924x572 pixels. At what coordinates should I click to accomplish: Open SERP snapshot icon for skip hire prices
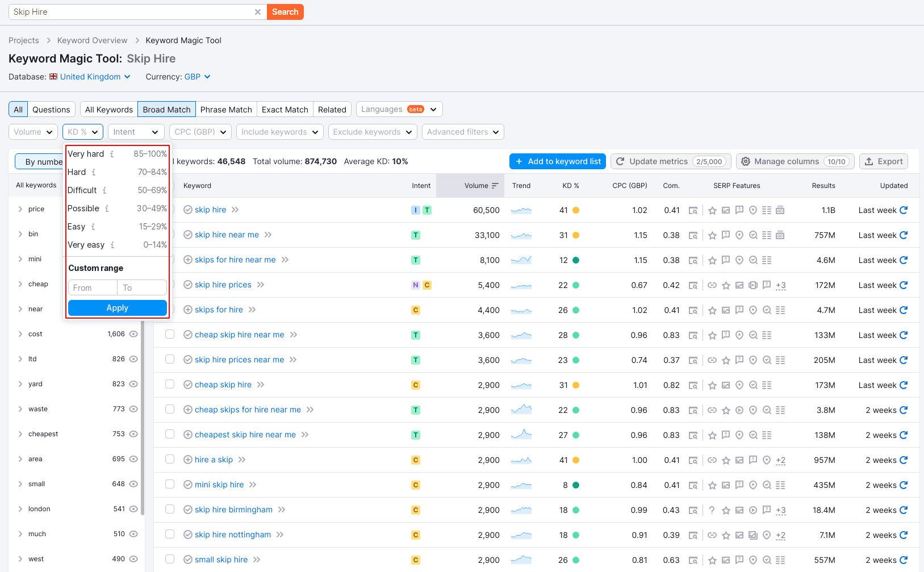point(693,285)
